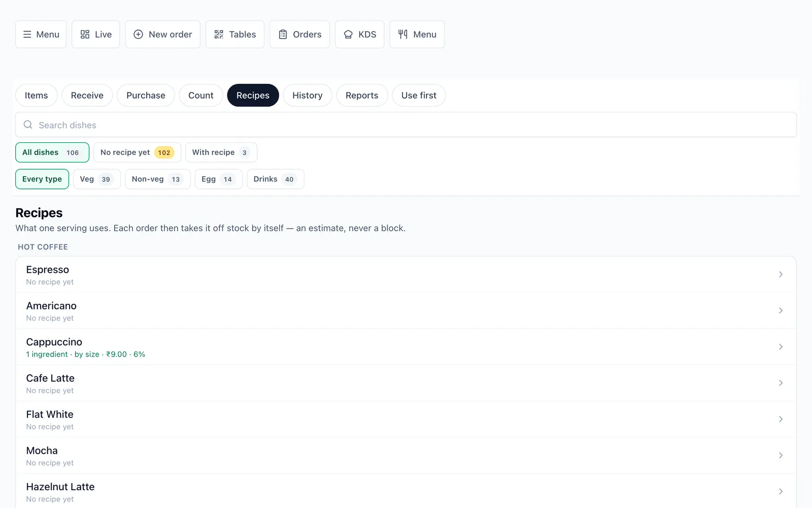This screenshot has height=508, width=812.
Task: Open the Reports tab
Action: point(362,96)
